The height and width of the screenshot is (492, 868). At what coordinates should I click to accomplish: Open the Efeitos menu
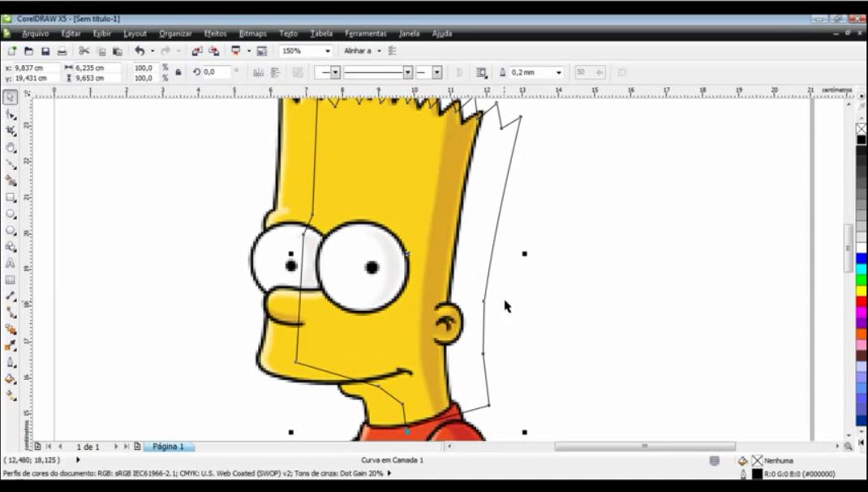click(x=215, y=33)
